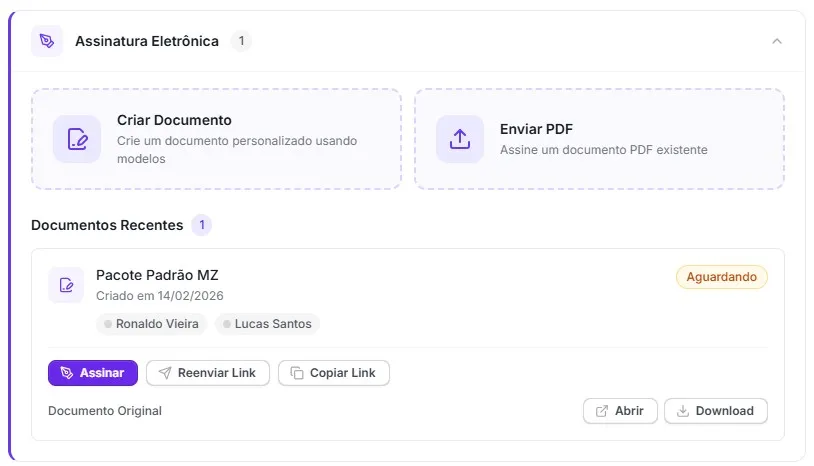Click the Copiar Link button
814x466 pixels.
[334, 373]
